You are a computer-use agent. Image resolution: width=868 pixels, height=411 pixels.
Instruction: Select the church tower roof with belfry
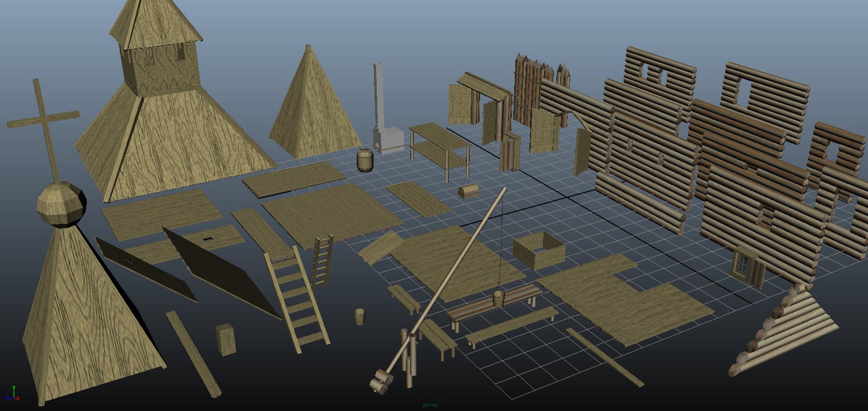(x=170, y=104)
